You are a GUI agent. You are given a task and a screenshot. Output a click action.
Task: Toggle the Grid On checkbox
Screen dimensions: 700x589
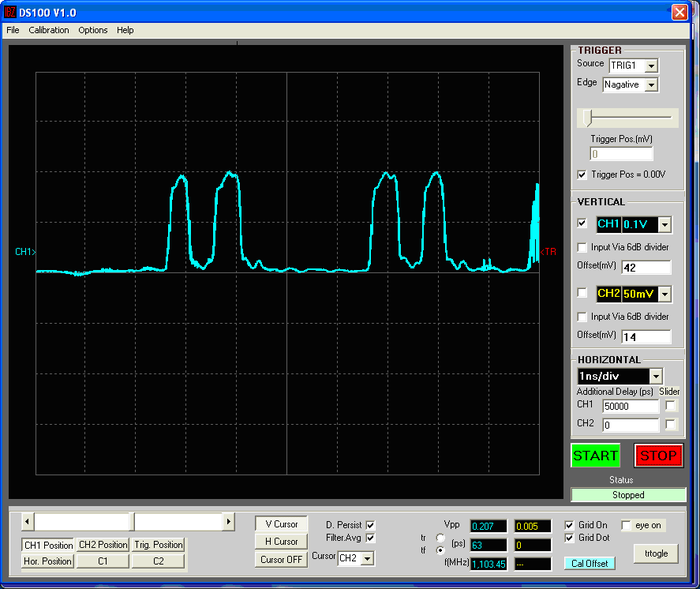coord(569,525)
